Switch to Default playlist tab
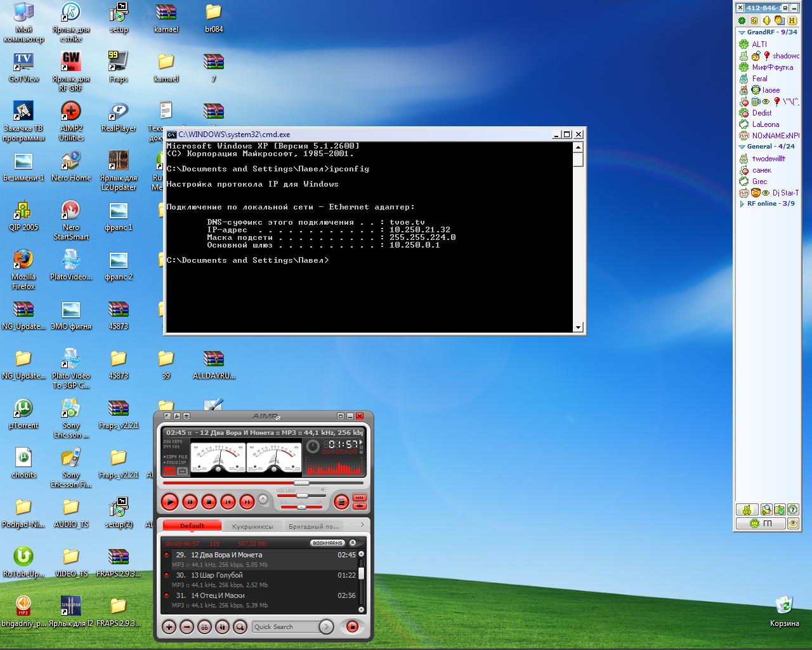Viewport: 812px width, 650px height. (192, 526)
